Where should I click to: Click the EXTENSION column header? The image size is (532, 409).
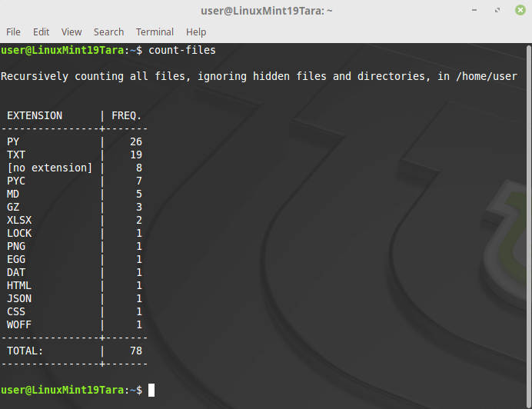(35, 115)
